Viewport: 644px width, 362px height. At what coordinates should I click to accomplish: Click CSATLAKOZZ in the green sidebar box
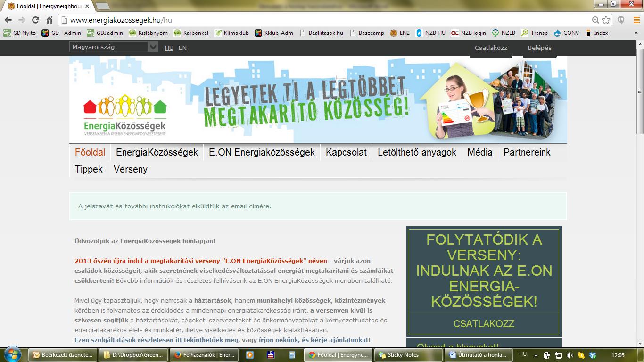point(484,324)
